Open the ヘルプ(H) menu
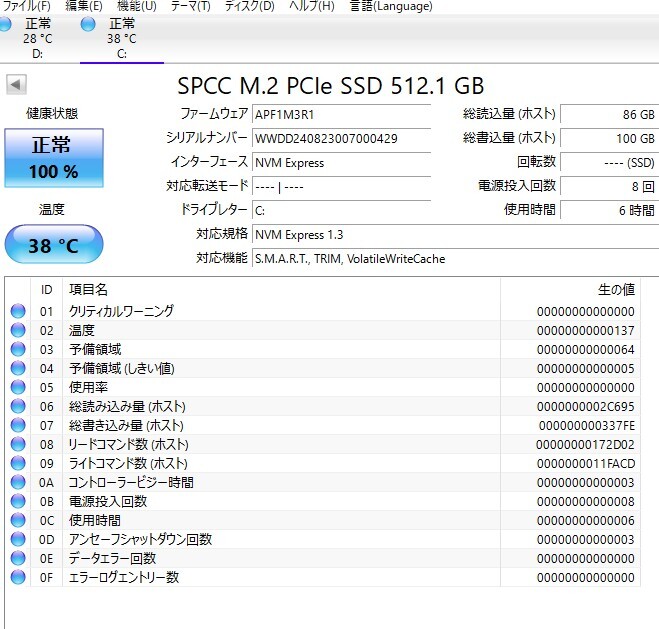Image resolution: width=659 pixels, height=629 pixels. point(311,6)
